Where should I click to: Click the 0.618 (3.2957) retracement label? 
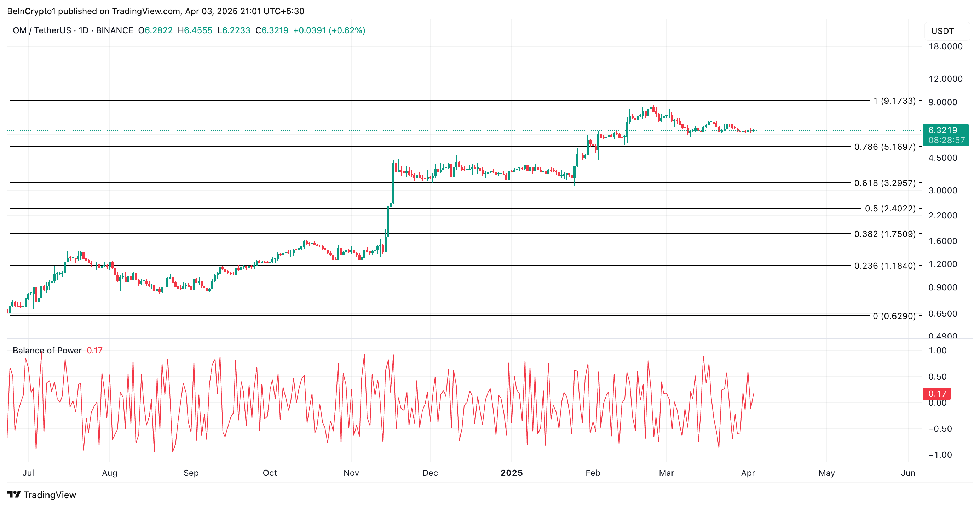click(x=884, y=183)
